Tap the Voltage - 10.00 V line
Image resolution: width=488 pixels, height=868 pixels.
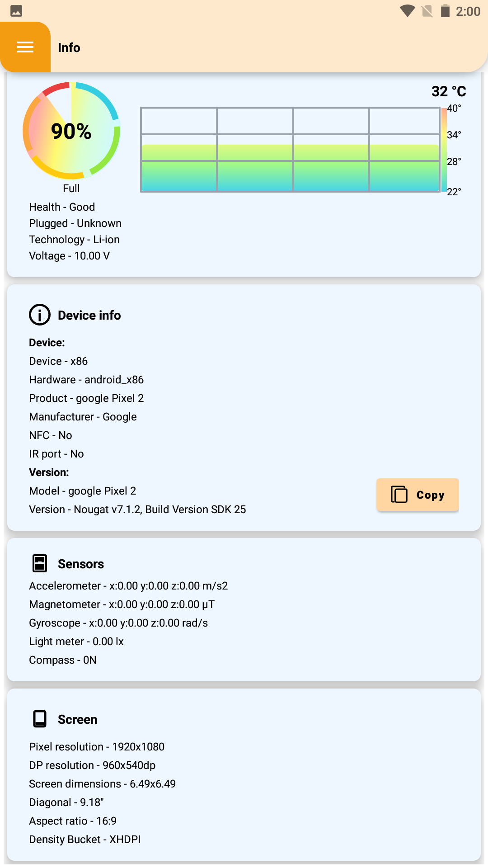tap(70, 256)
